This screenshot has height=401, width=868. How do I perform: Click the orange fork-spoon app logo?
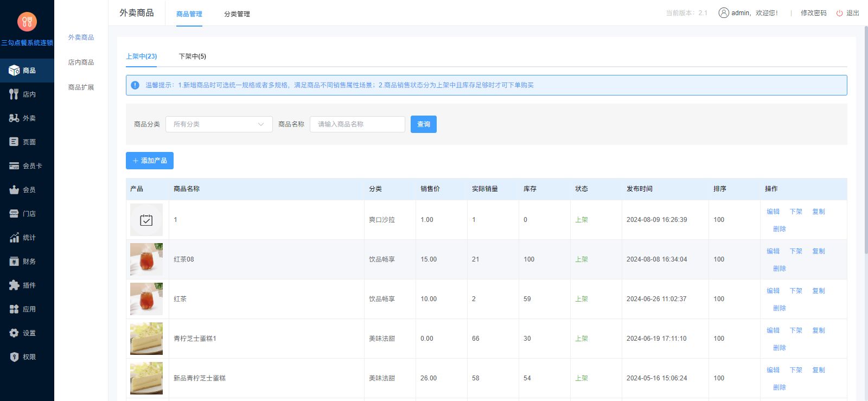tap(27, 22)
